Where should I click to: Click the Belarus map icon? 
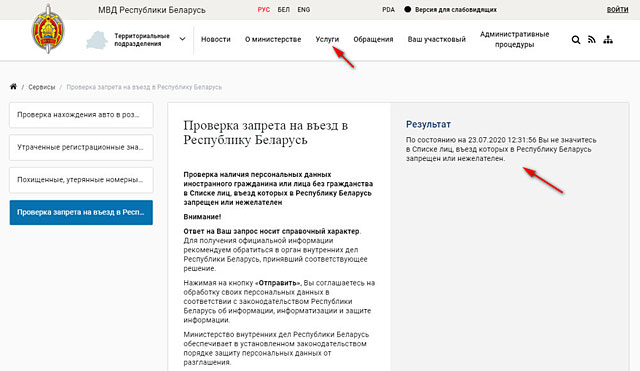click(x=97, y=40)
